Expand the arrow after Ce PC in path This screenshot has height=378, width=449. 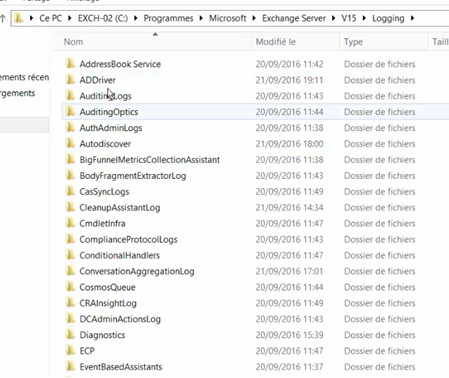(70, 18)
